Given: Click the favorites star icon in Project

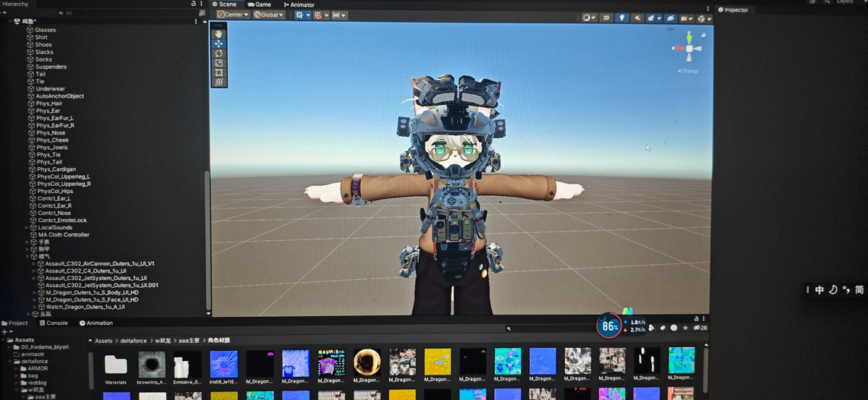Looking at the screenshot, I should pyautogui.click(x=685, y=328).
